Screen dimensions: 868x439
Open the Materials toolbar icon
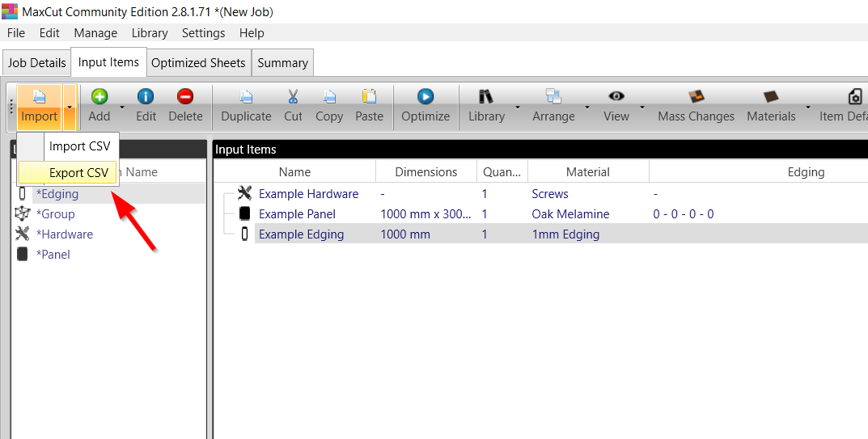[771, 98]
